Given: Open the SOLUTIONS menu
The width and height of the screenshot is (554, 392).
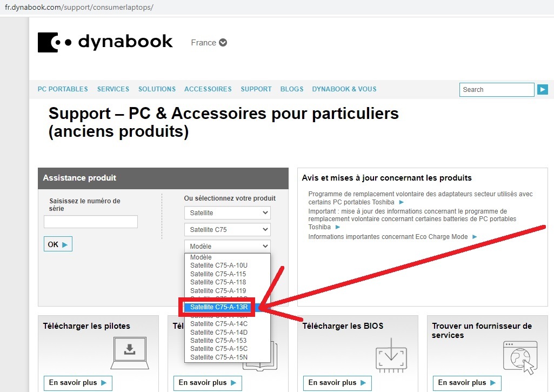Looking at the screenshot, I should click(x=157, y=89).
